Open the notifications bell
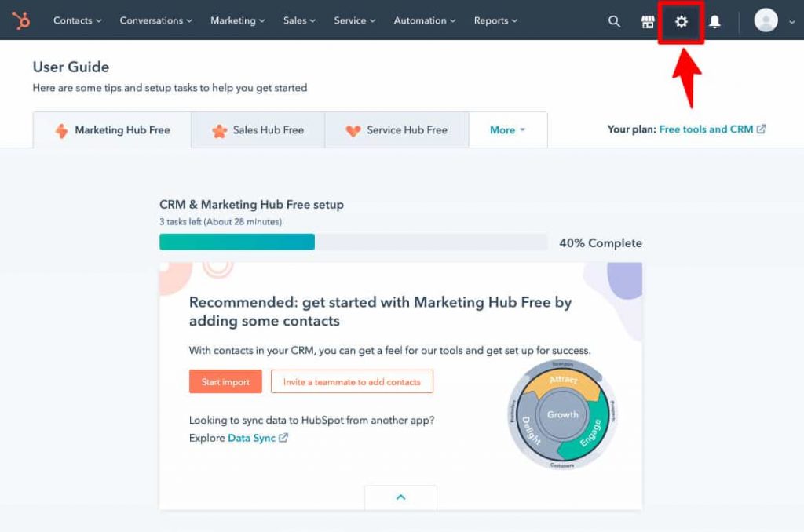The image size is (804, 532). coord(714,21)
